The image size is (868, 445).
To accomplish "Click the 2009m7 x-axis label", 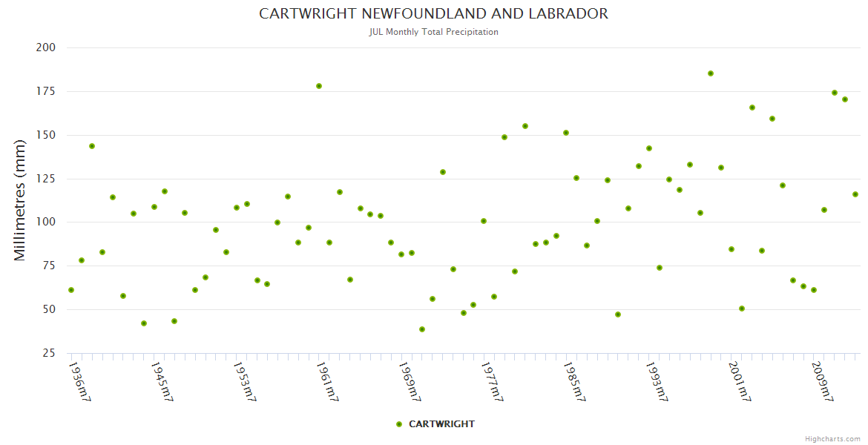I will click(821, 381).
